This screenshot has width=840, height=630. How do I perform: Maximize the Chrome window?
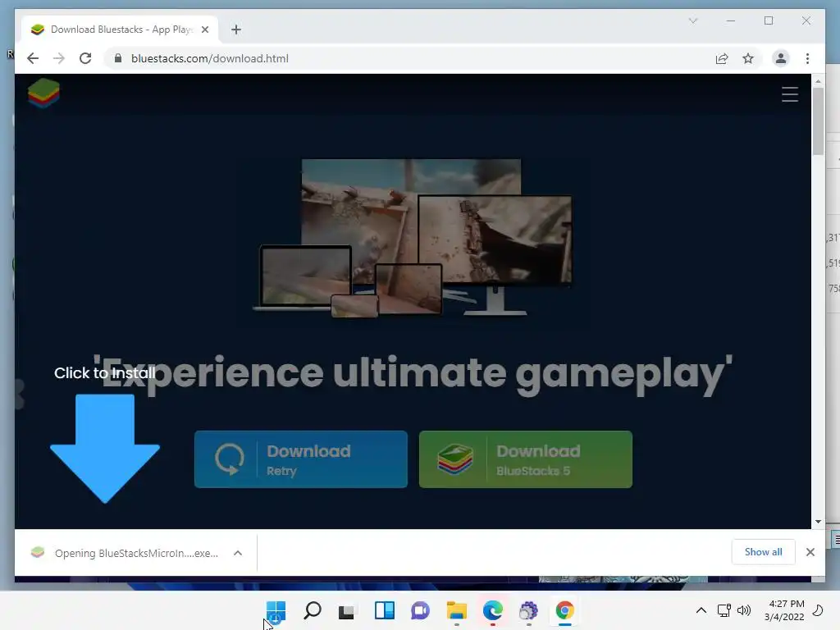click(768, 21)
